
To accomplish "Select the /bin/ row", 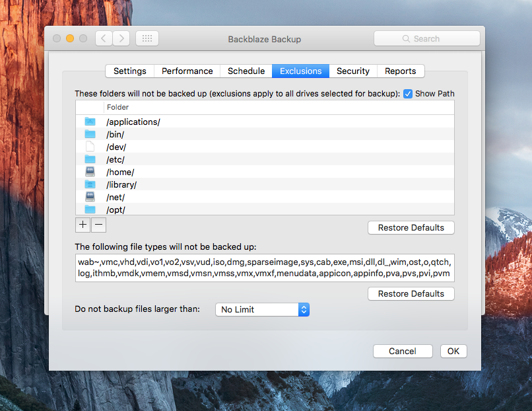I will 265,134.
